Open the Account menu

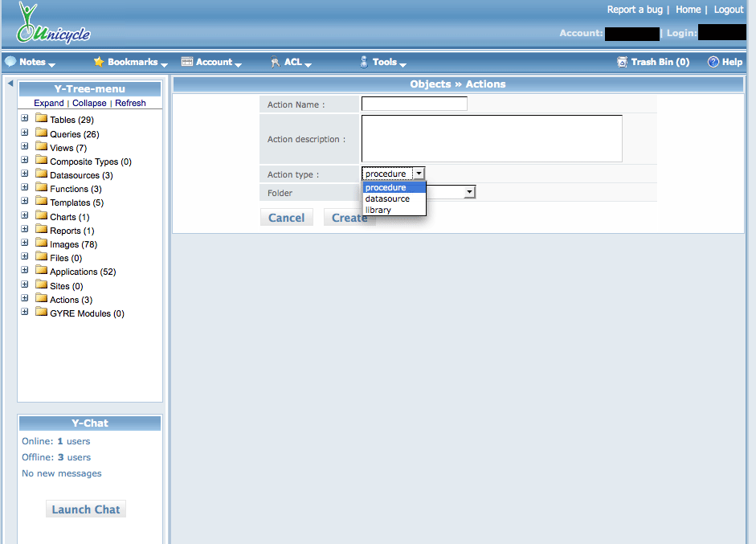pyautogui.click(x=212, y=62)
